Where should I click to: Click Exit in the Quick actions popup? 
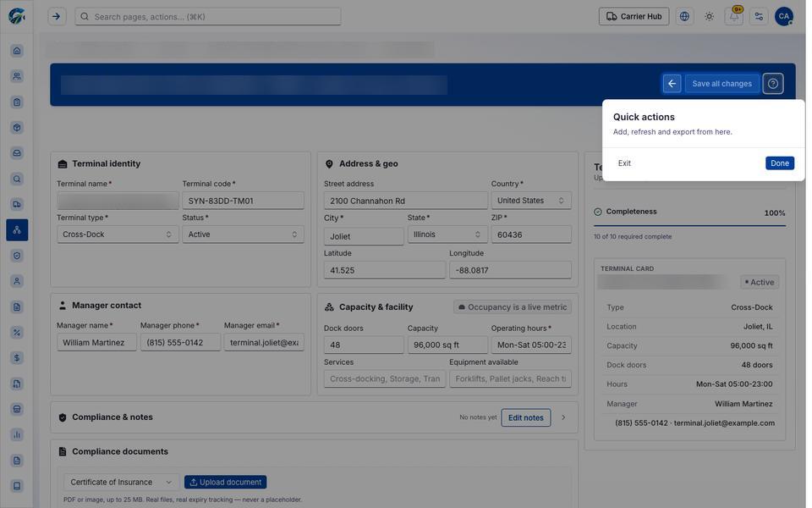[624, 163]
